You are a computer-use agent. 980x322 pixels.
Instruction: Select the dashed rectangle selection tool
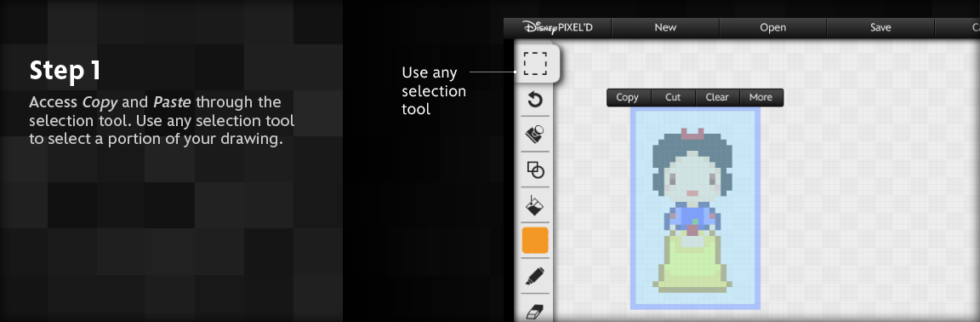point(535,63)
